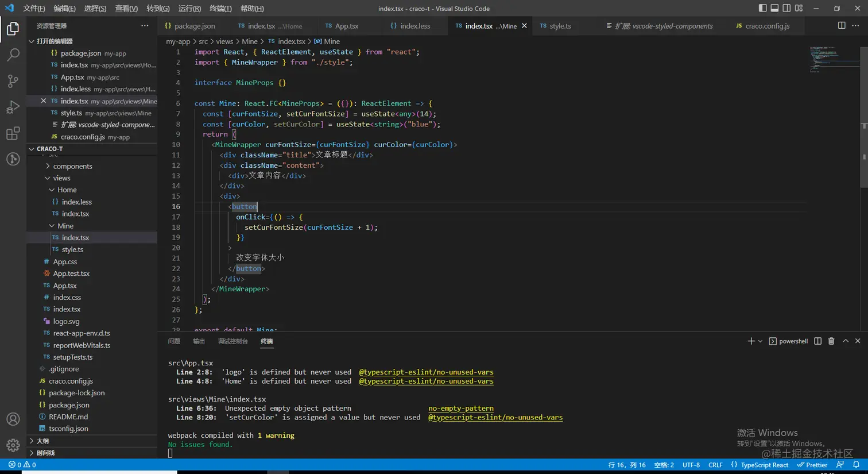This screenshot has width=868, height=474.
Task: Split the powershell terminal
Action: [817, 341]
